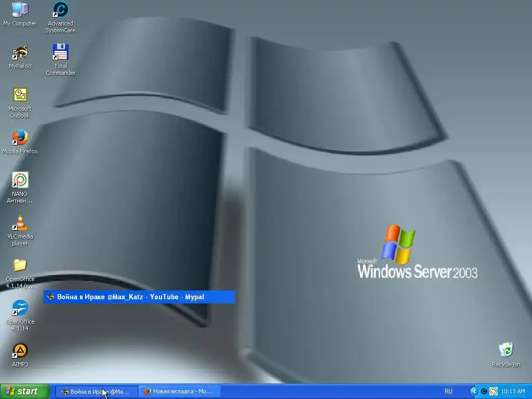
Task: Click the NANO Antivirus tray icon
Action: coord(494,392)
